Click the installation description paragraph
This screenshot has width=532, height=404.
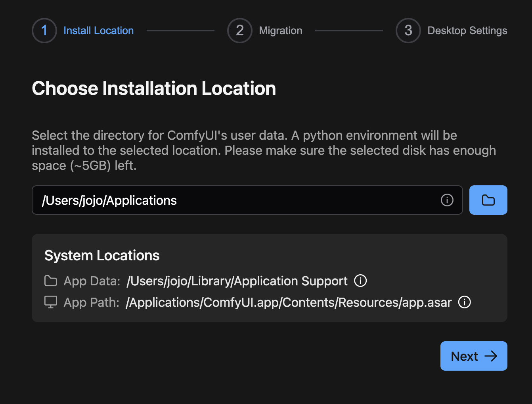[264, 150]
